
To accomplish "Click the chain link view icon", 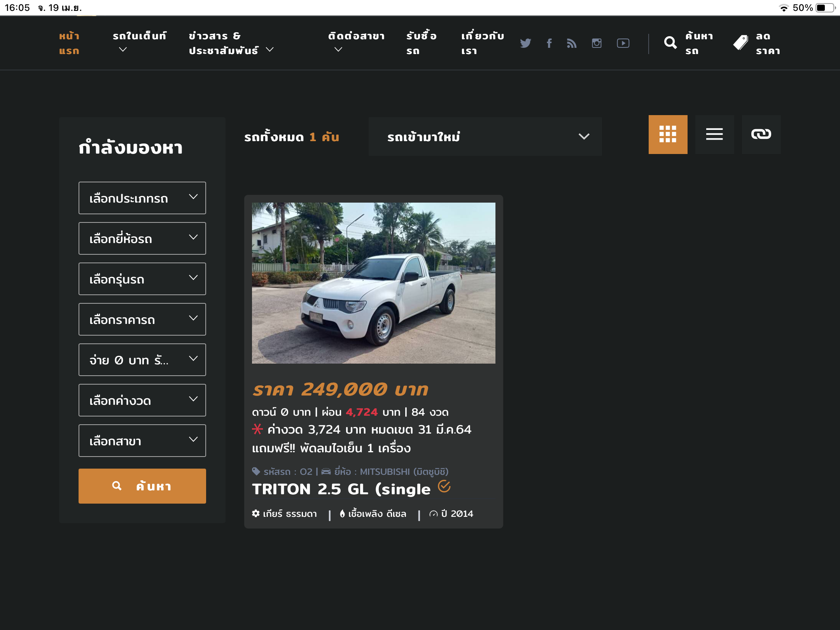I will (x=761, y=135).
